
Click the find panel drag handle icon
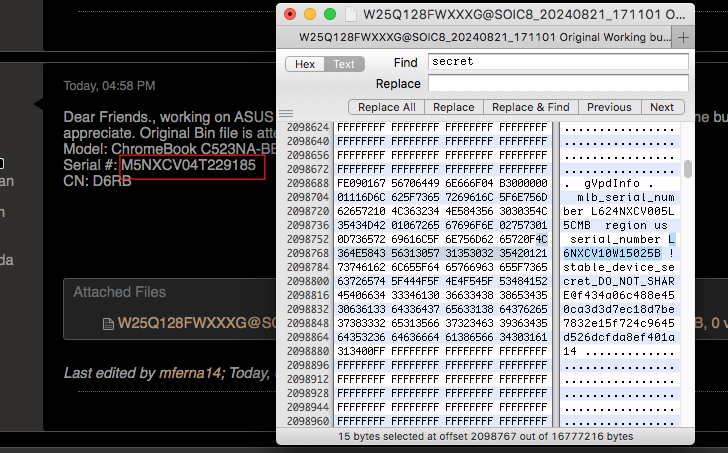click(286, 114)
